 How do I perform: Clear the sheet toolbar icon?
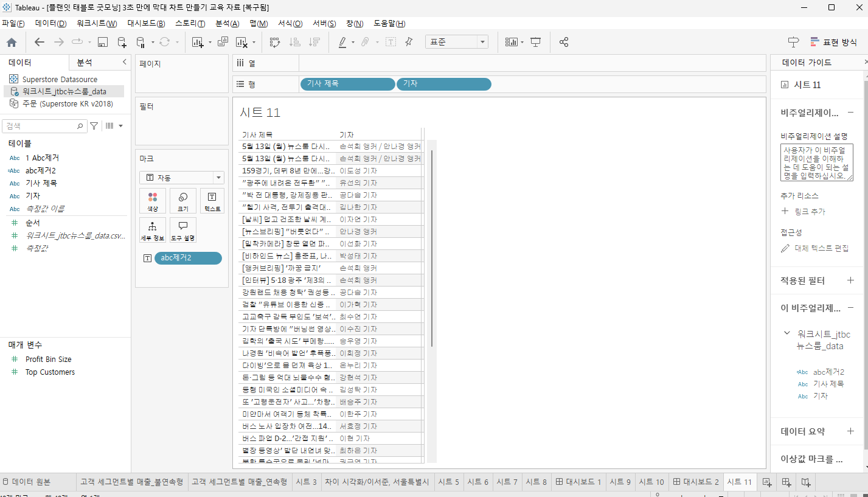pos(241,42)
